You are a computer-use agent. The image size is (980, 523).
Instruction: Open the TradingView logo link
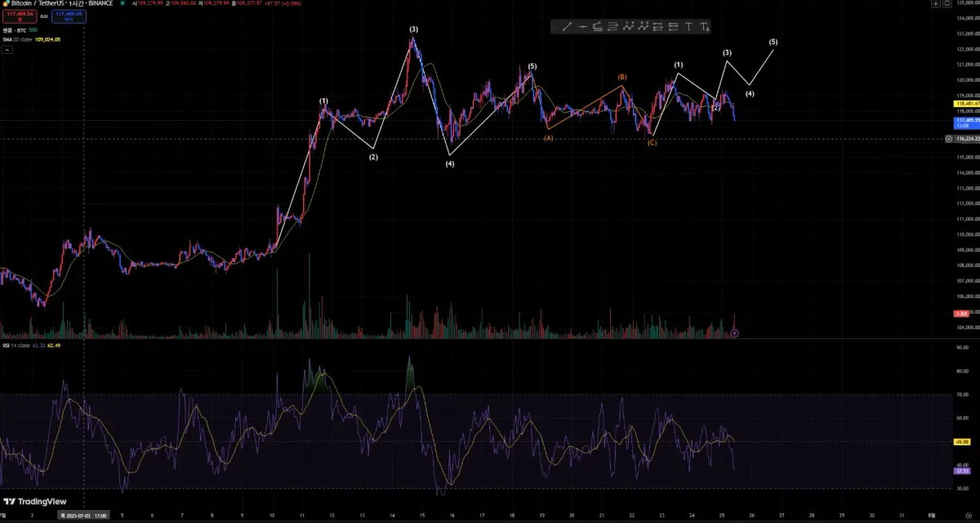(35, 502)
